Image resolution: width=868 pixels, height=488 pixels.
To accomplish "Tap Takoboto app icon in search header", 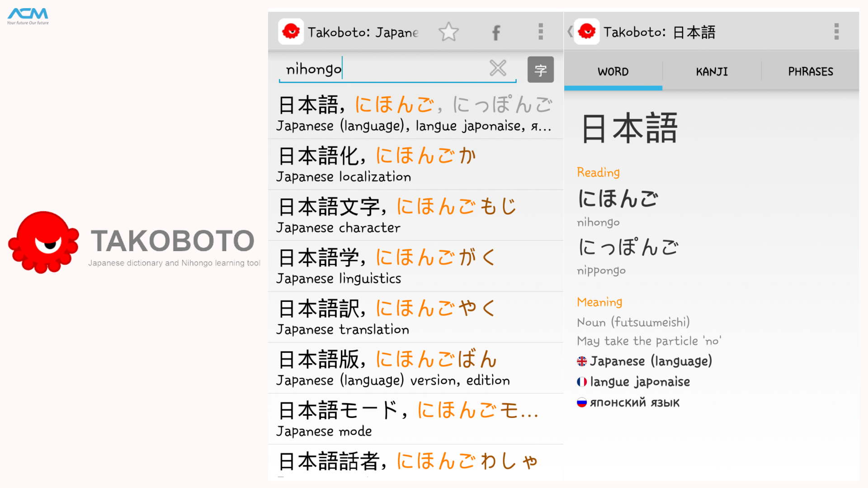I will 291,32.
